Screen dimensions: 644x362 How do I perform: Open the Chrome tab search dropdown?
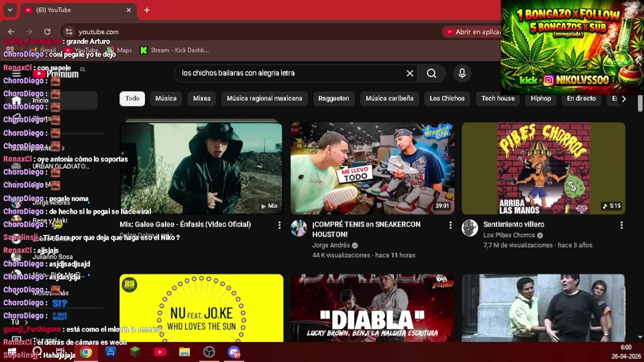click(x=10, y=10)
